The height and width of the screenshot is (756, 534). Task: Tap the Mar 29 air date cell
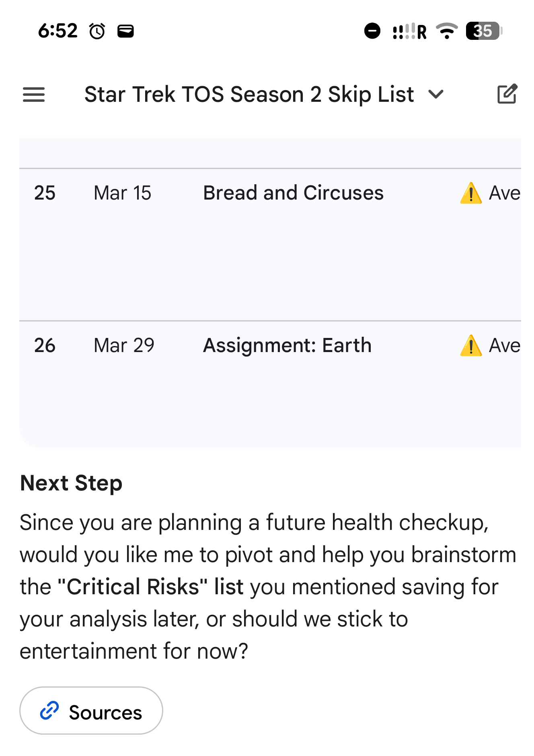point(124,345)
